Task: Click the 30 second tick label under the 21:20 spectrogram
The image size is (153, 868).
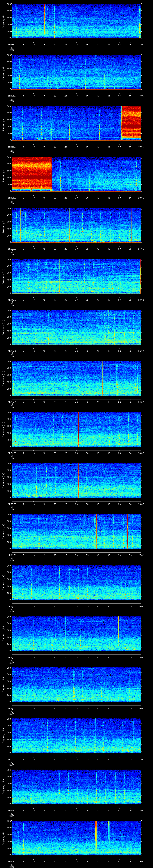Action: coord(77,249)
